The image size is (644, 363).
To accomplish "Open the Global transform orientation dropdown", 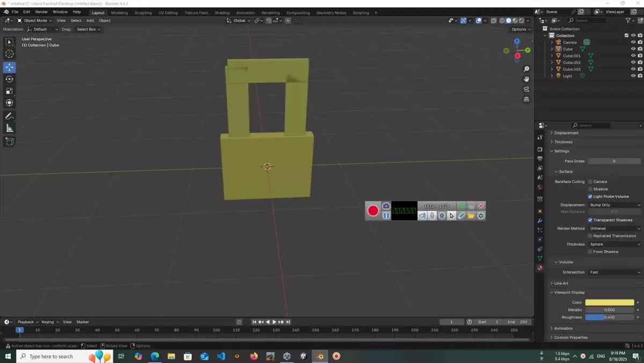I will 238,20.
